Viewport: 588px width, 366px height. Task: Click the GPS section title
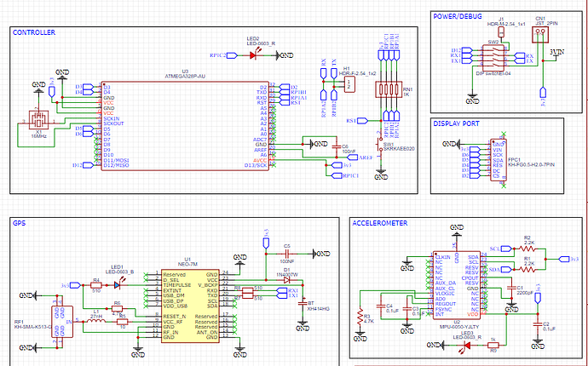19,223
